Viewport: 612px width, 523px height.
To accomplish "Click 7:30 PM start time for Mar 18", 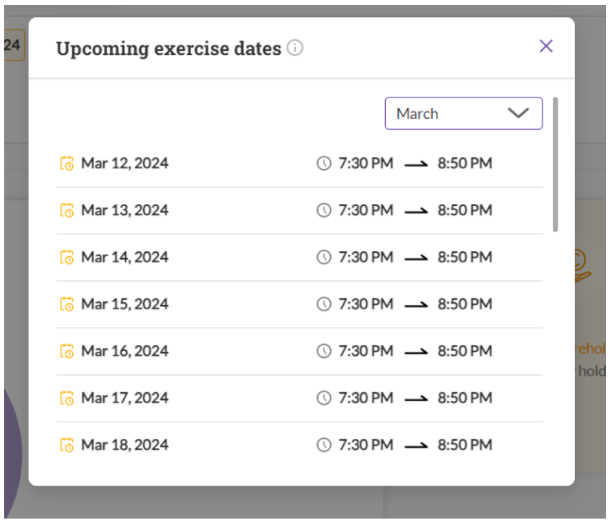I will 366,445.
